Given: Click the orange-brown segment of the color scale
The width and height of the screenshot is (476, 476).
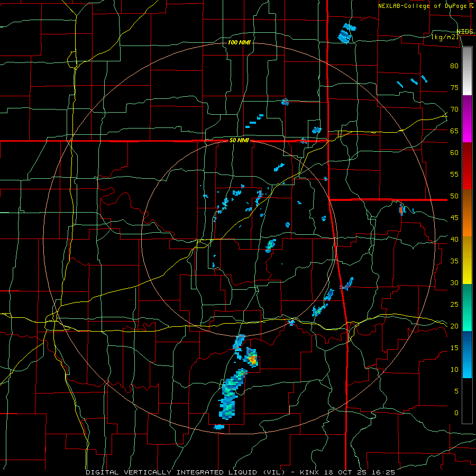Looking at the screenshot, I should coord(467,213).
